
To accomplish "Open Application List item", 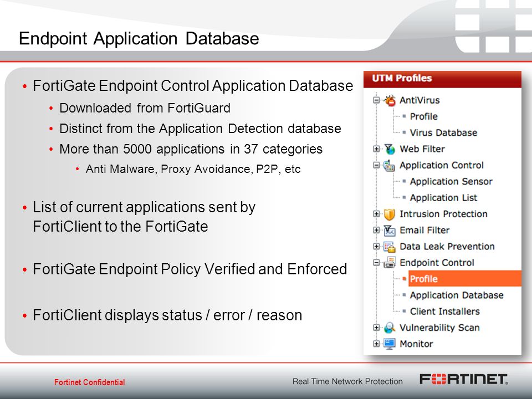I will (443, 198).
